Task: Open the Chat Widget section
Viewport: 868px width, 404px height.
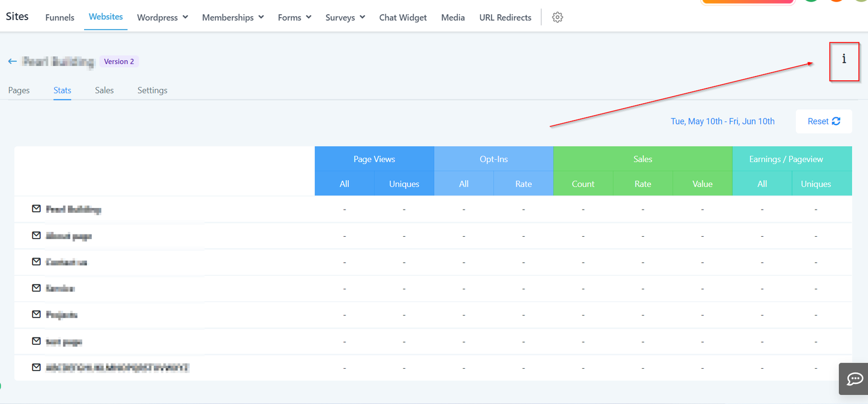Action: pyautogui.click(x=403, y=17)
